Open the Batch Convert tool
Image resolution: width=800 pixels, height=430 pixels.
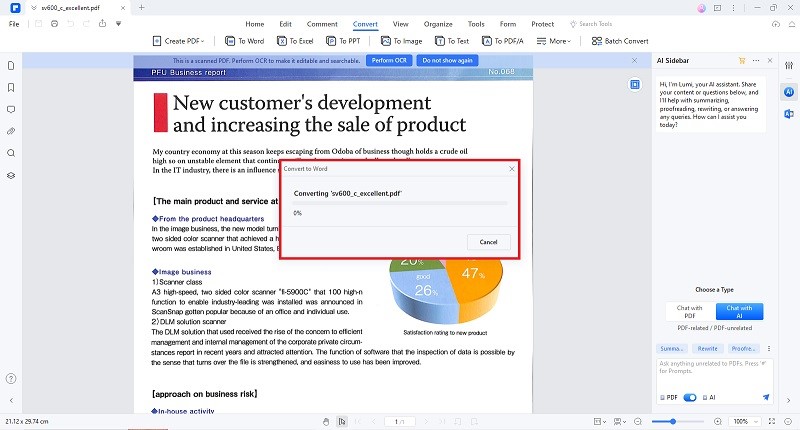tap(620, 41)
